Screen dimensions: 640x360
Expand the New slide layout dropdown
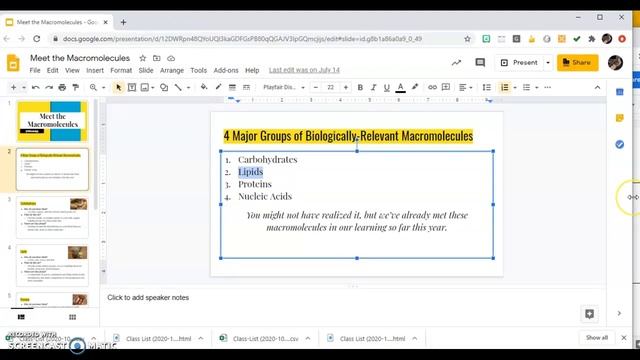[24, 87]
